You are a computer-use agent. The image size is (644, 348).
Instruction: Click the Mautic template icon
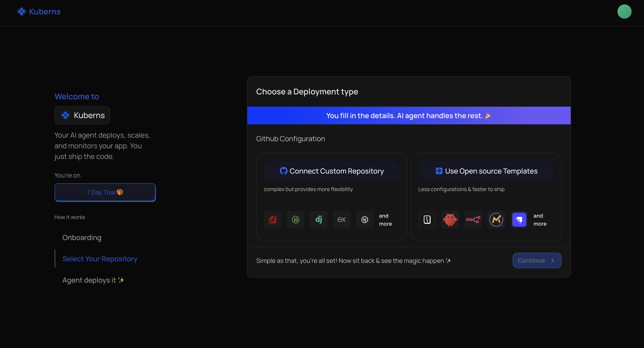coord(496,220)
